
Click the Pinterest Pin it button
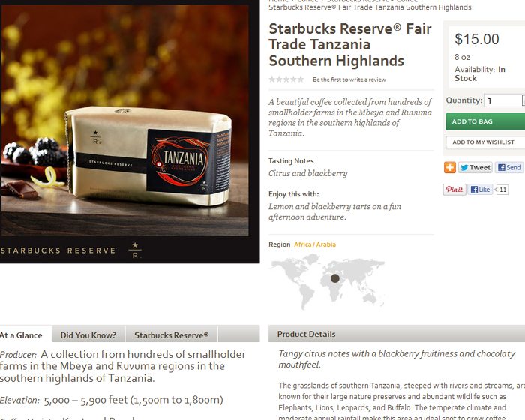pyautogui.click(x=454, y=190)
